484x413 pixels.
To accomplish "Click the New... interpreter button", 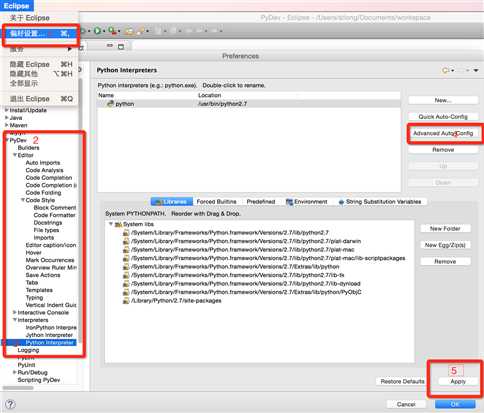I will tap(443, 100).
